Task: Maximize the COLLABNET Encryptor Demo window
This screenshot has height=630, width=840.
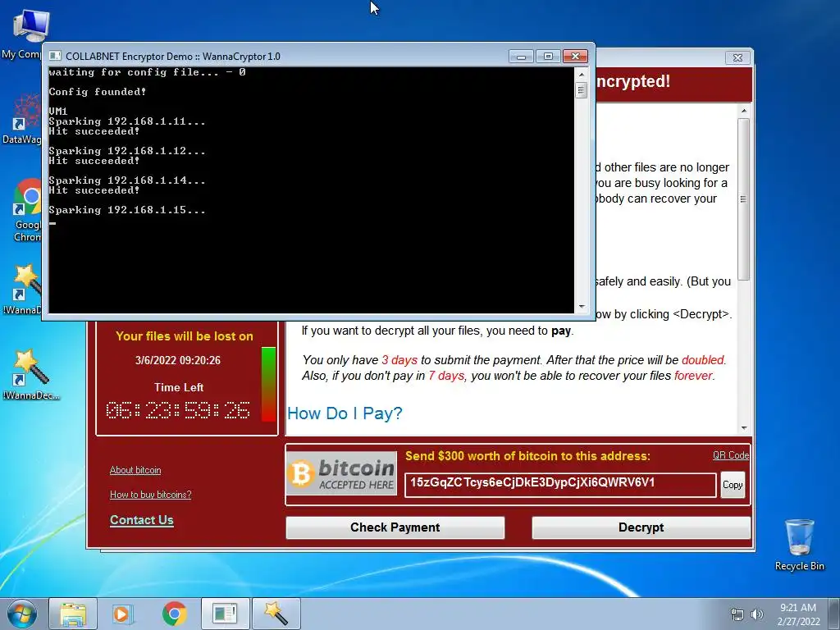Action: coord(547,57)
